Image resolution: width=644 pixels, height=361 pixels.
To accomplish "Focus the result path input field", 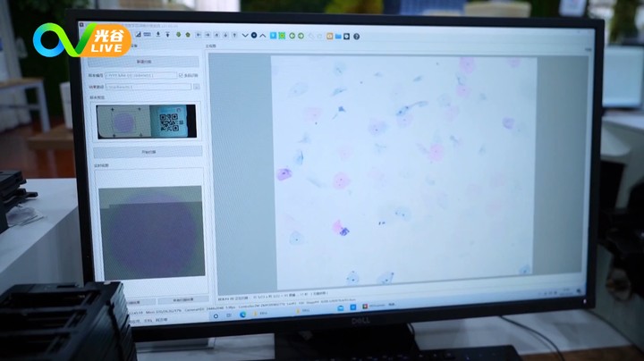I will 148,87.
